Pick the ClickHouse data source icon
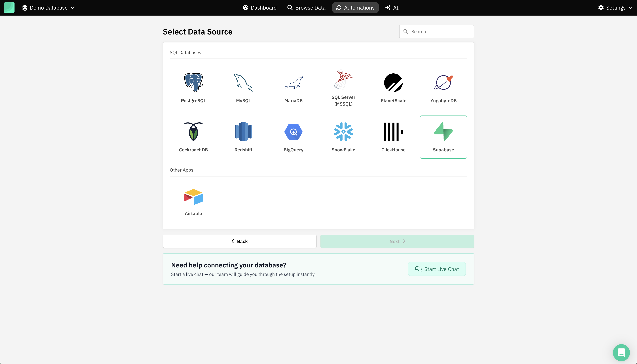Viewport: 637px width, 364px height. [x=393, y=132]
